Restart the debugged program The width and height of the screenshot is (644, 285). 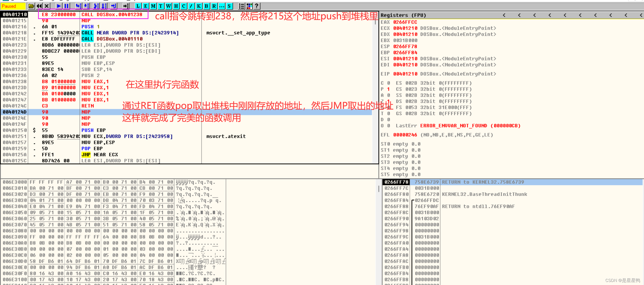[39, 6]
